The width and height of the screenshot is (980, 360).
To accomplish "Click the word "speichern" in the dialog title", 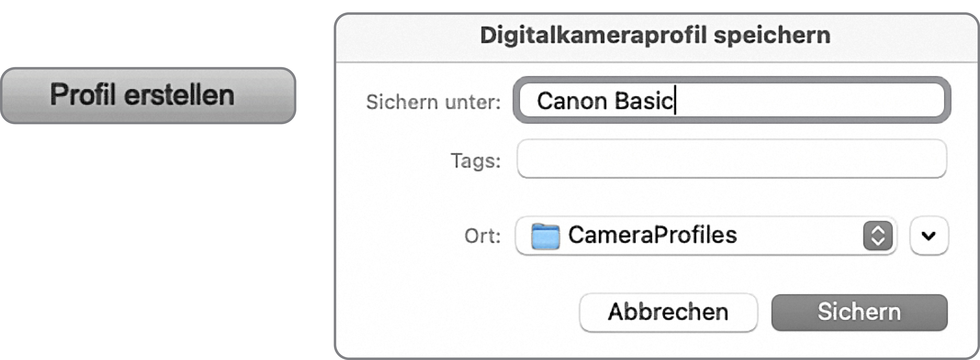I will 772,35.
